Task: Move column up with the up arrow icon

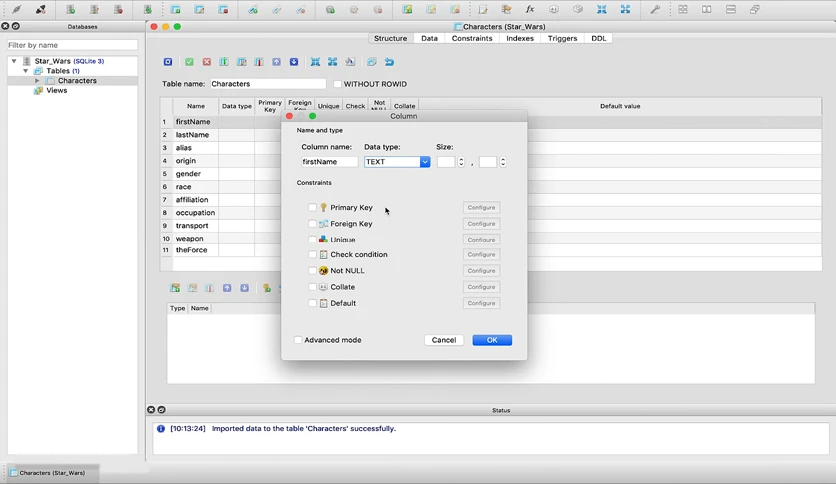Action: (276, 62)
